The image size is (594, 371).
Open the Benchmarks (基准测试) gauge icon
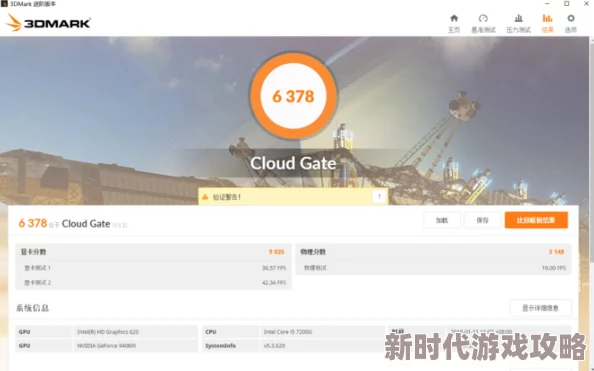(483, 19)
